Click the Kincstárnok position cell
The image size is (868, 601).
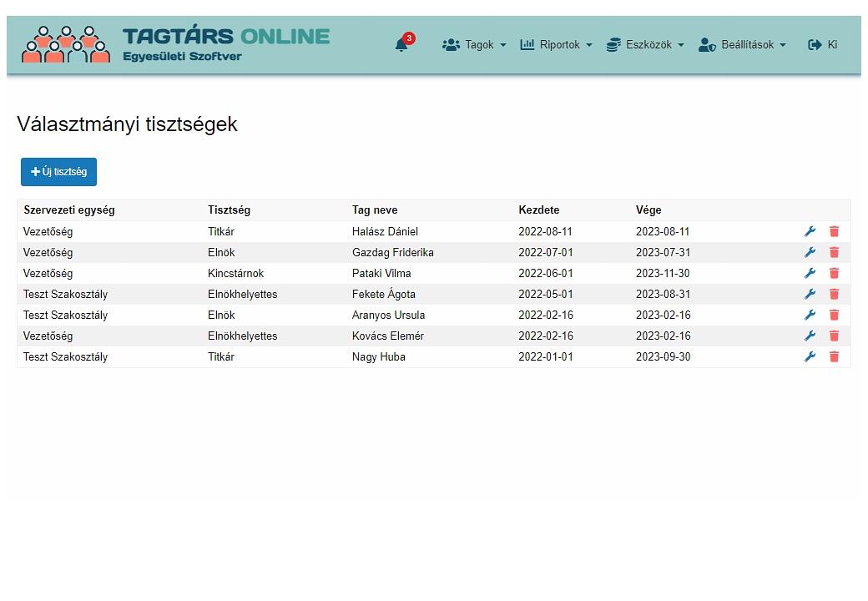(236, 274)
